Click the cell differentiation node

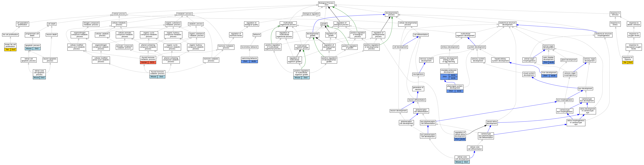(421, 35)
